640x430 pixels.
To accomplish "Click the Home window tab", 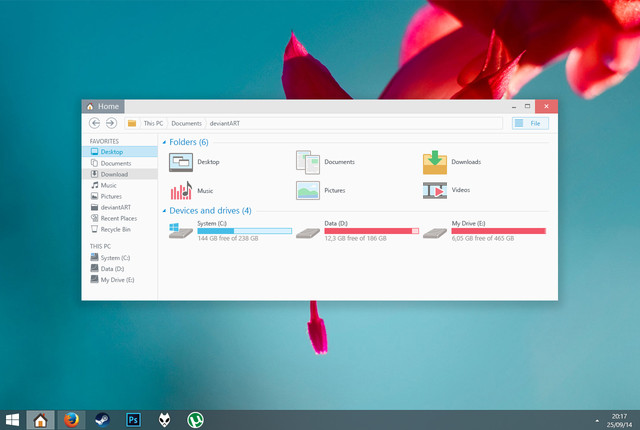I will pyautogui.click(x=103, y=106).
